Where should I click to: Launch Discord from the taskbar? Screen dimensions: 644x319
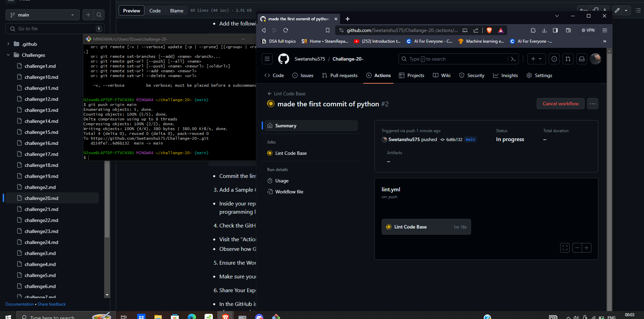point(259,316)
